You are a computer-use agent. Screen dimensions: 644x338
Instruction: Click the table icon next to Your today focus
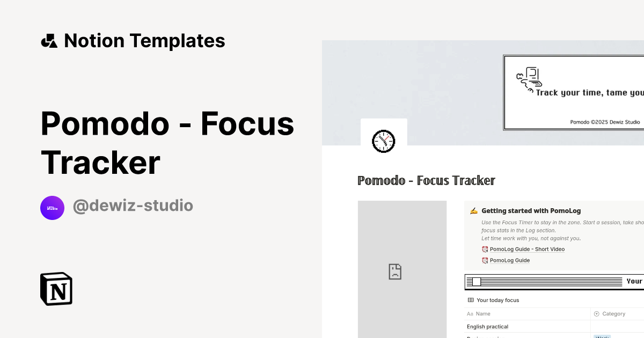(470, 300)
